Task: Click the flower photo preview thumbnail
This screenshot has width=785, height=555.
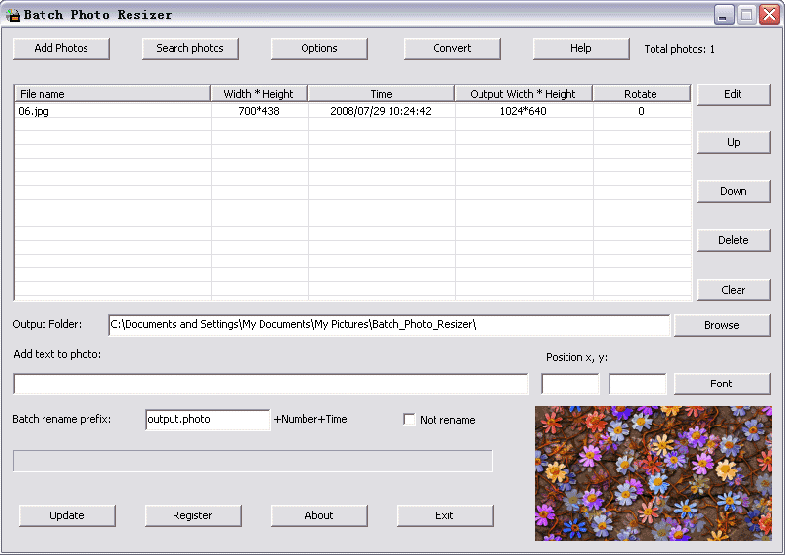Action: pyautogui.click(x=653, y=473)
